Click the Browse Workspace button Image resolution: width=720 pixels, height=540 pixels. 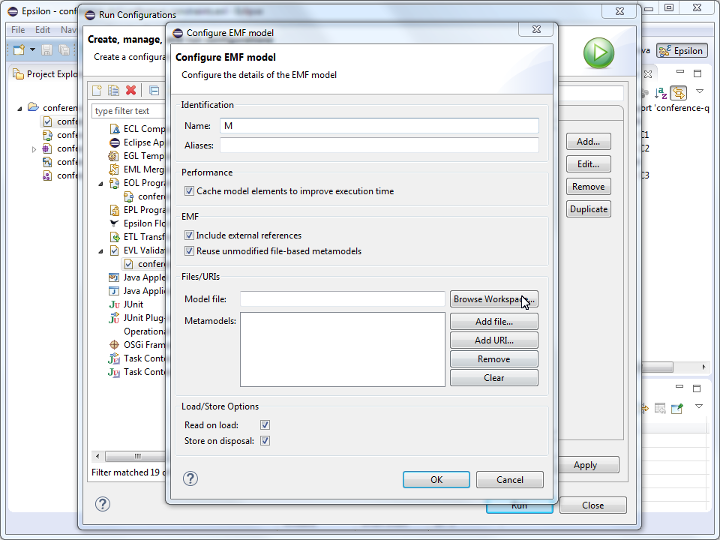tap(494, 299)
